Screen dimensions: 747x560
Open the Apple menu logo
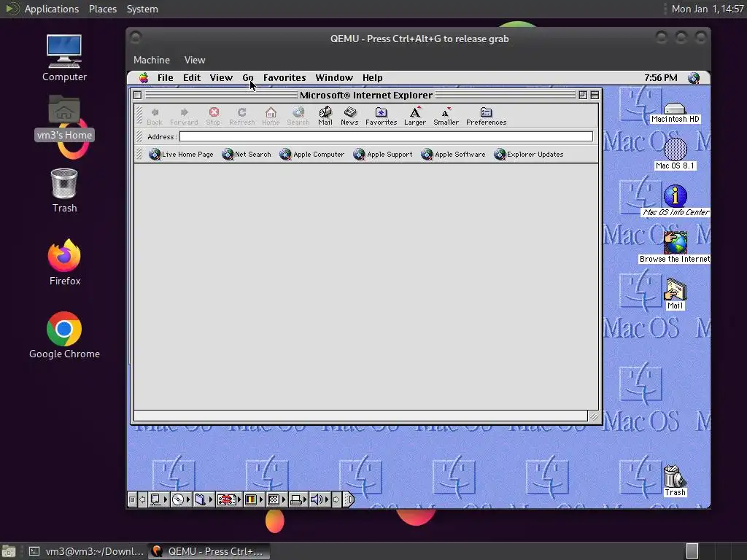click(144, 77)
